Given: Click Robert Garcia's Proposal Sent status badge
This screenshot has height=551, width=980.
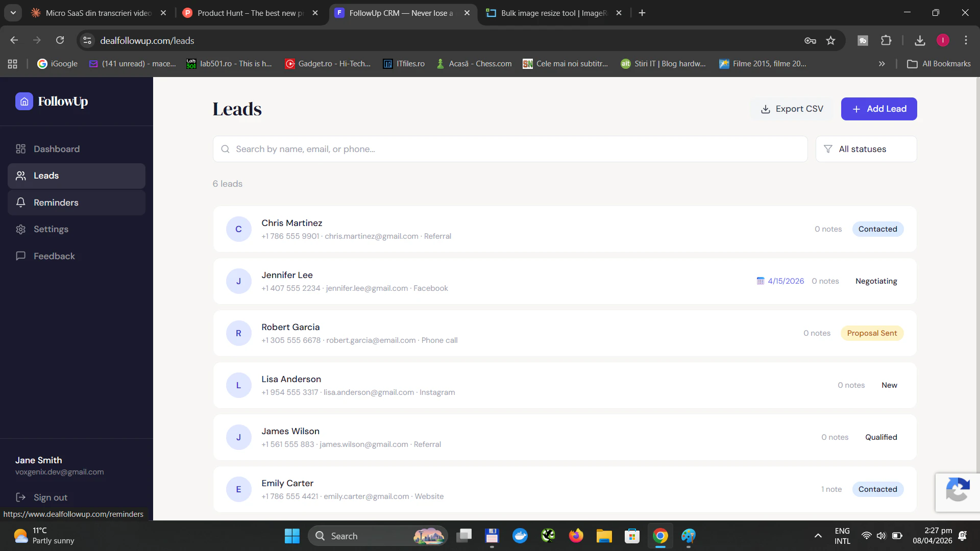Looking at the screenshot, I should (x=872, y=333).
